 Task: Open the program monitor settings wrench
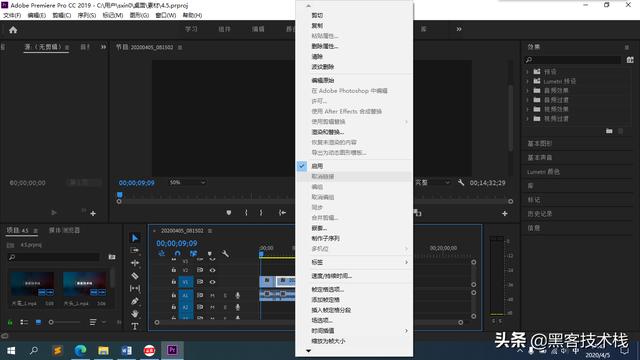[x=461, y=182]
